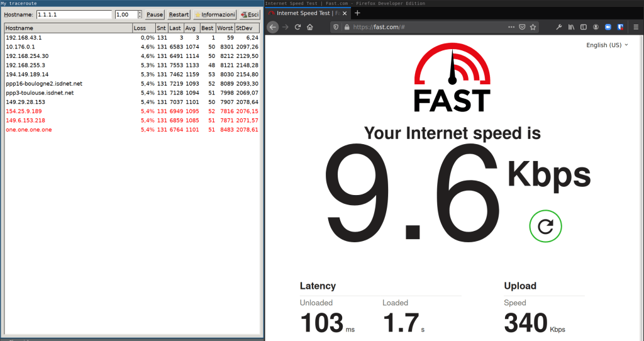Expand the English (US) language selector
Image resolution: width=644 pixels, height=341 pixels.
click(x=607, y=45)
